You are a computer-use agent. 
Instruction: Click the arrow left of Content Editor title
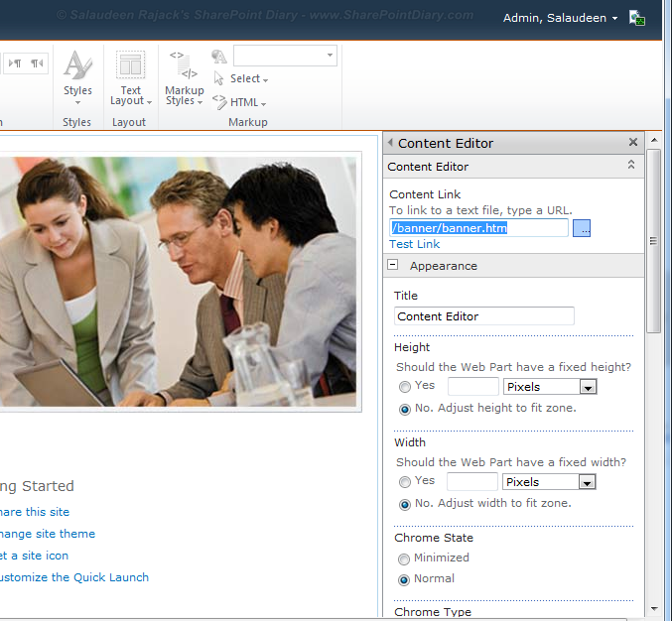coord(390,142)
